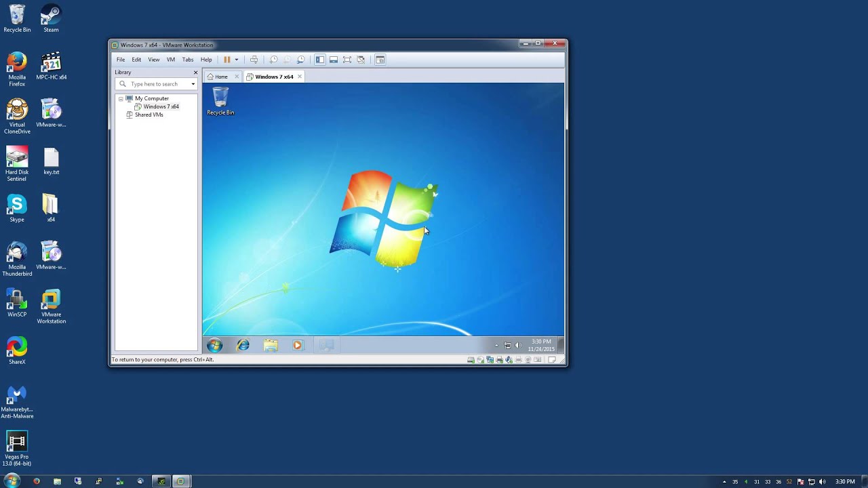
Task: Open Virtual CloneDrive desktop shortcut
Action: [17, 117]
